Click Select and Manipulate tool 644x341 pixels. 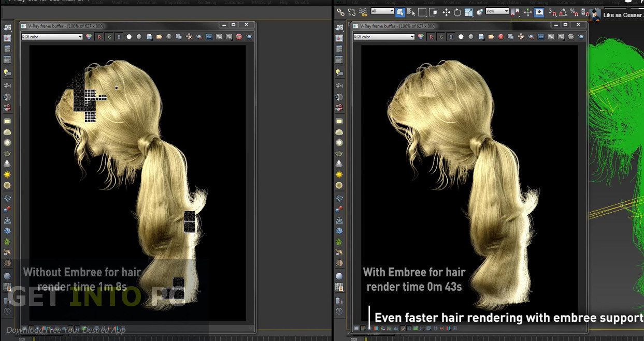point(527,12)
